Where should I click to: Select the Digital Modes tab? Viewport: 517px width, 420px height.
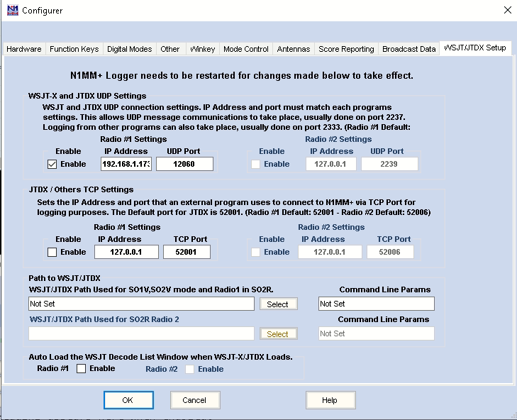[x=129, y=49]
